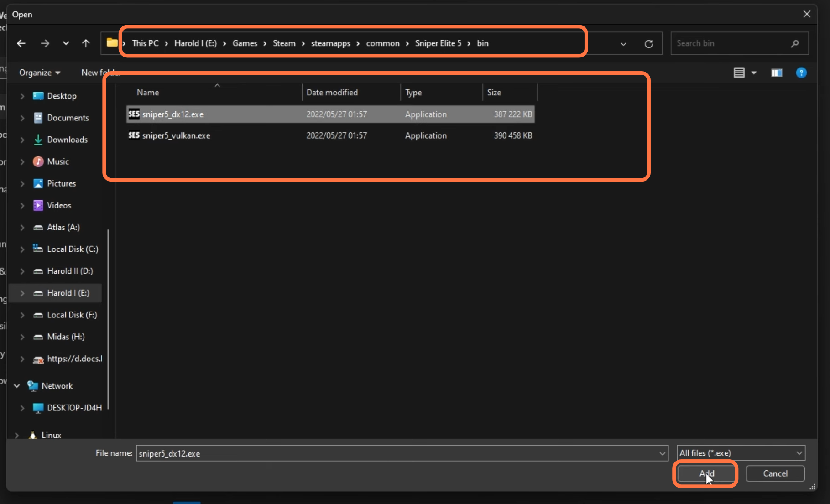Expand the Local Disk (C:) node

pos(22,249)
